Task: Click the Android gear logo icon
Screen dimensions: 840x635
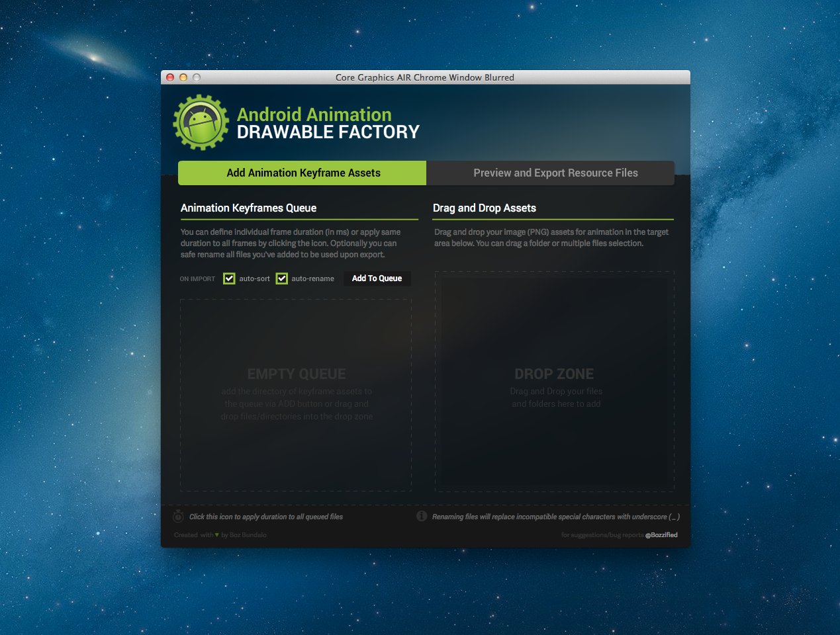Action: click(x=201, y=122)
